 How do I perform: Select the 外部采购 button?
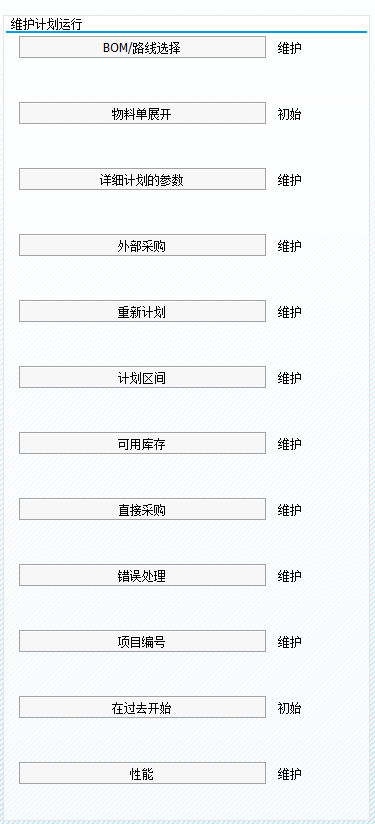(142, 245)
